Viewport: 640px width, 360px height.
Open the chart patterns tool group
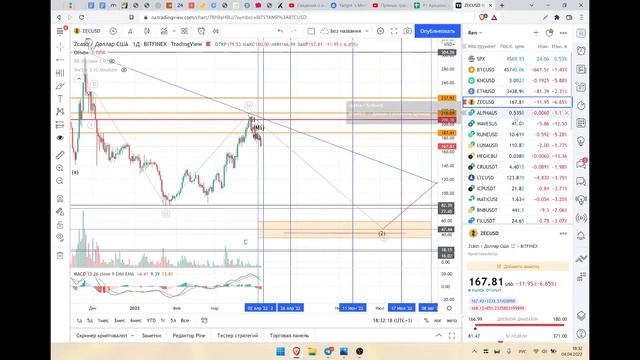click(60, 111)
